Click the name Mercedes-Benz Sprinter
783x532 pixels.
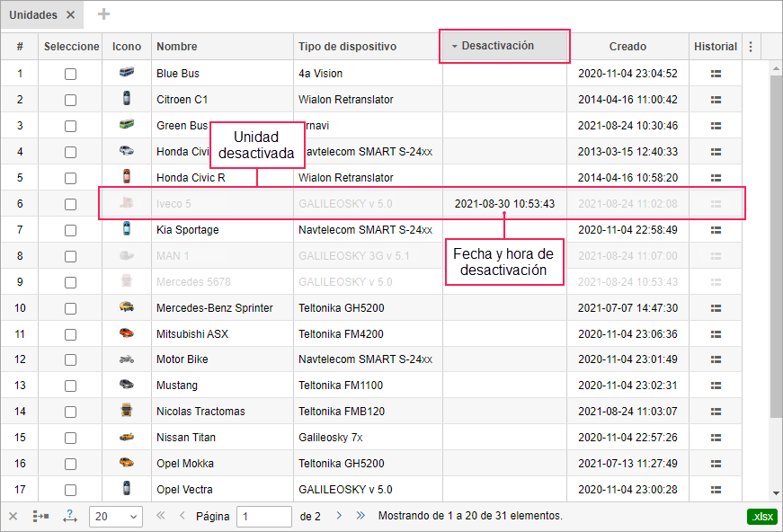pyautogui.click(x=215, y=308)
